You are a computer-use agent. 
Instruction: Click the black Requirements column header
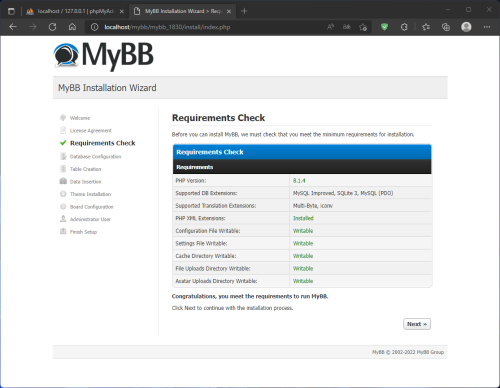click(302, 167)
